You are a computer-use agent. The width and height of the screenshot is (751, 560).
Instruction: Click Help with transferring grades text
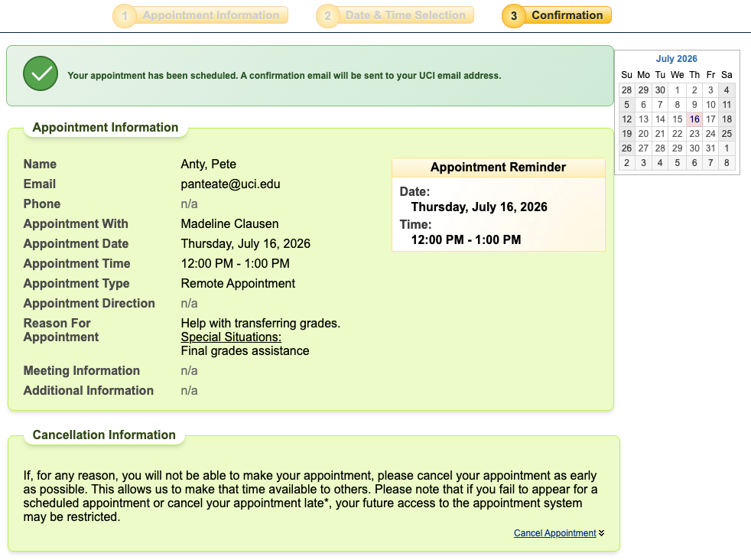click(x=261, y=324)
